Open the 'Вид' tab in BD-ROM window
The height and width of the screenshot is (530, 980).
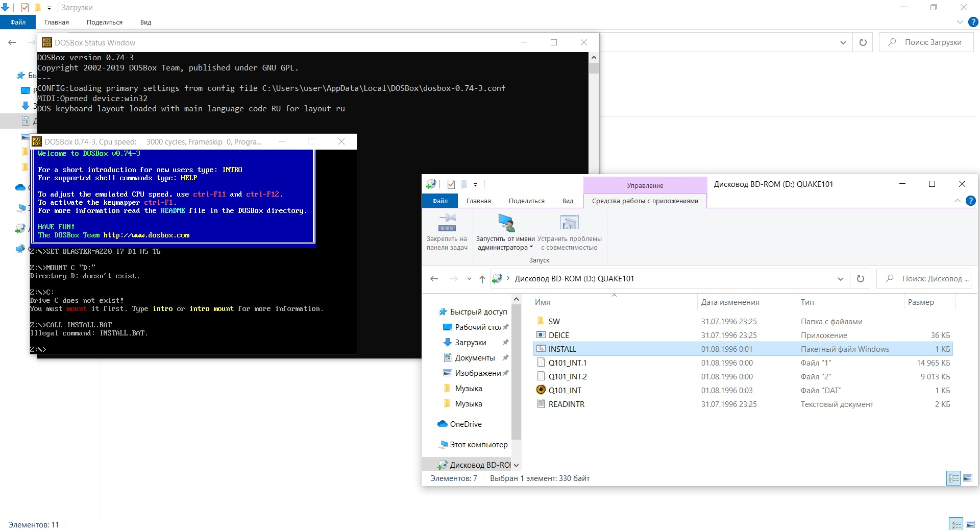pyautogui.click(x=568, y=201)
